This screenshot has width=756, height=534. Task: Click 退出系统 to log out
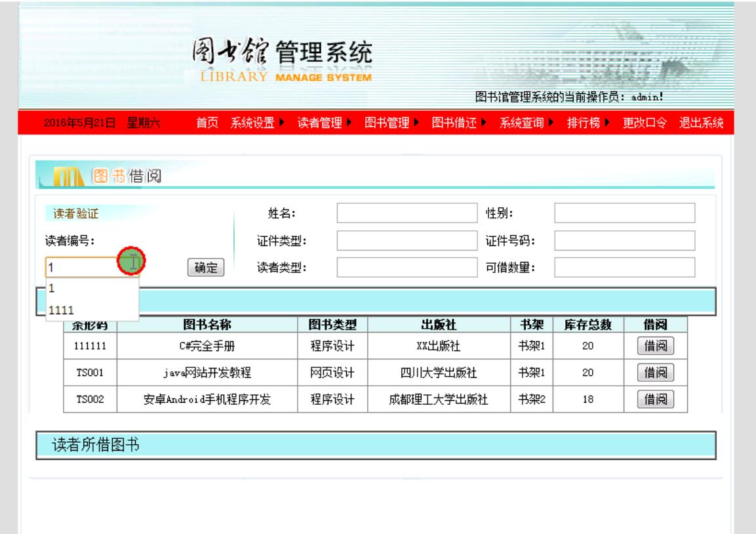[701, 123]
